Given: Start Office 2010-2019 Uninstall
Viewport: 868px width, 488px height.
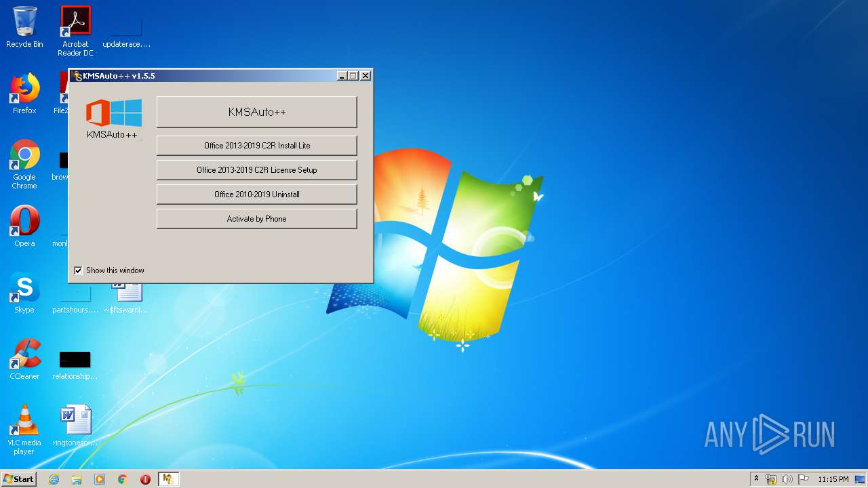Looking at the screenshot, I should click(x=256, y=195).
